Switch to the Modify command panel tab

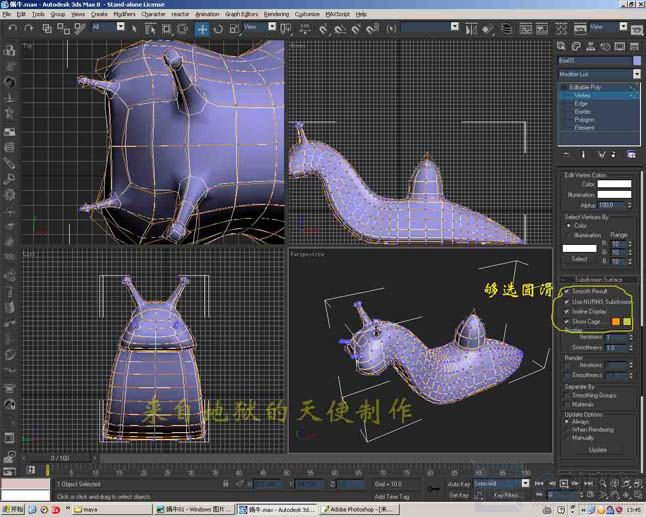576,46
